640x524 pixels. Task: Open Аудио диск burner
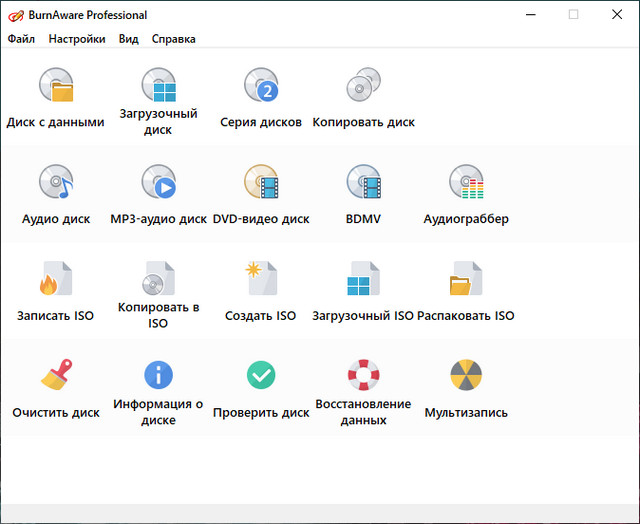pyautogui.click(x=56, y=184)
